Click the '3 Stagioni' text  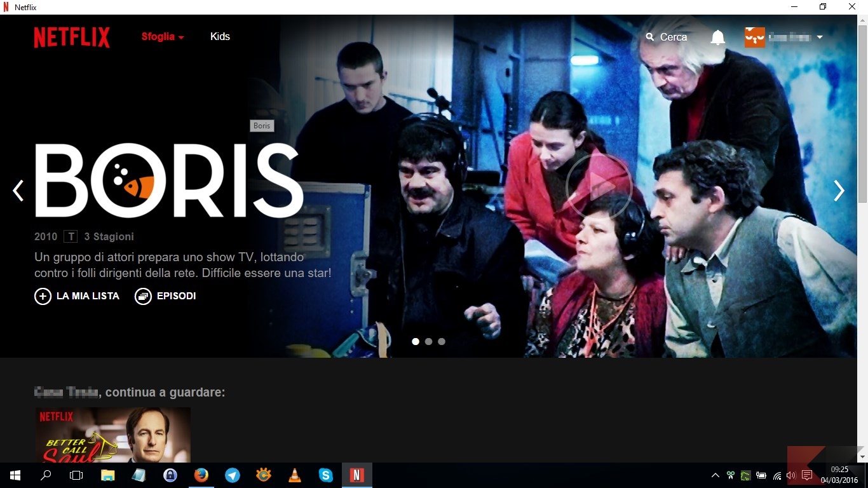pos(109,236)
